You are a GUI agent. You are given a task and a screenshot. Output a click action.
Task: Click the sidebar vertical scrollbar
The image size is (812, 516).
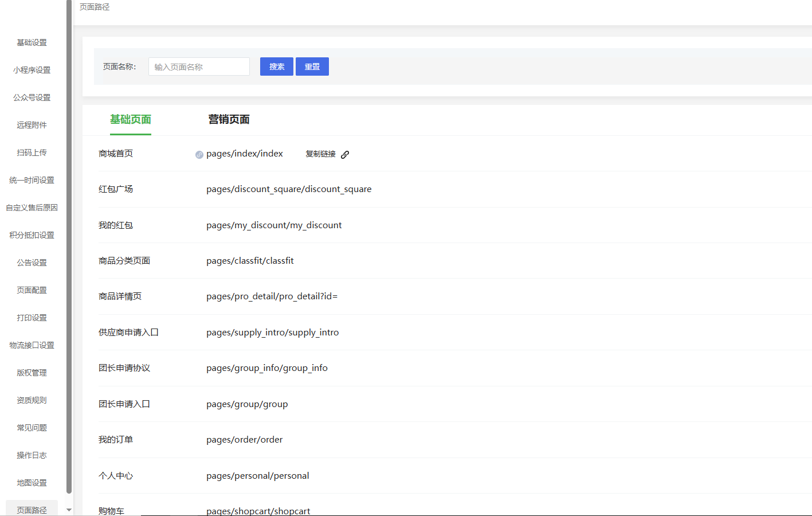click(69, 247)
